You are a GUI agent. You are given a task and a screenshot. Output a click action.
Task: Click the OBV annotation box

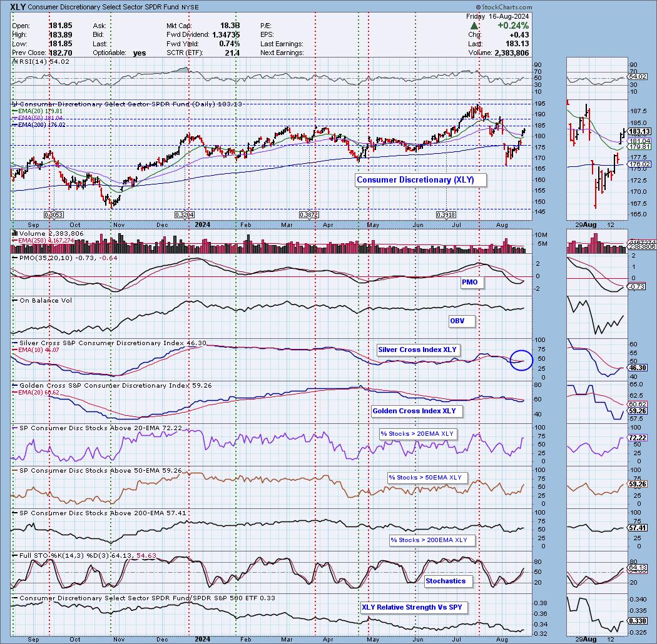(462, 321)
